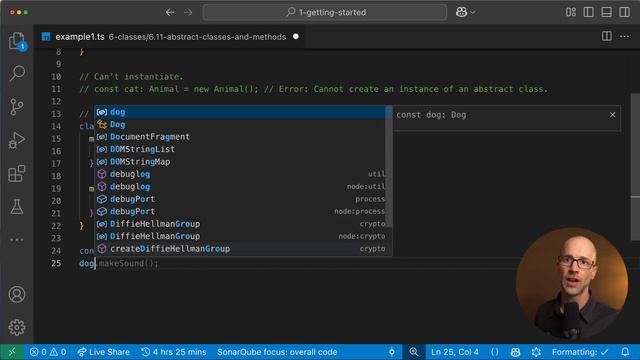Pick DiffieHellmanGroup from crypto suggestion

pyautogui.click(x=241, y=224)
